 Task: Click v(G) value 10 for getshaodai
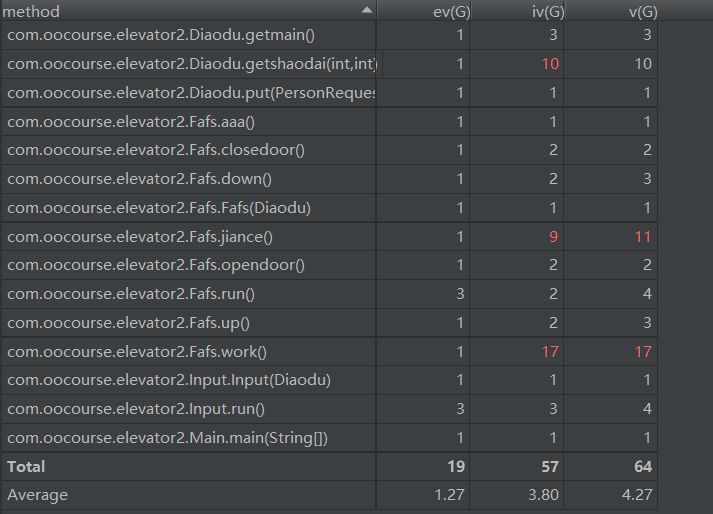[x=643, y=64]
